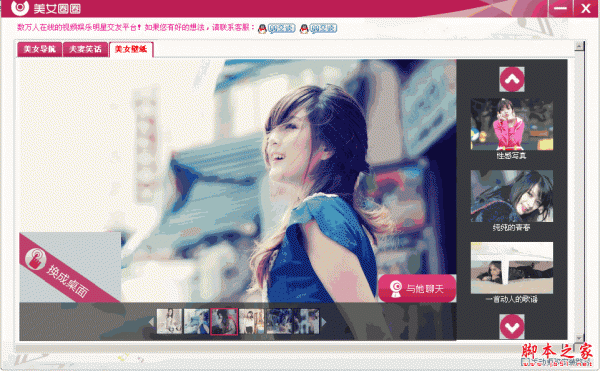Screen dimensions: 600x371
Task: Select the fourth thumbnail in the filmstrip
Action: [x=251, y=321]
